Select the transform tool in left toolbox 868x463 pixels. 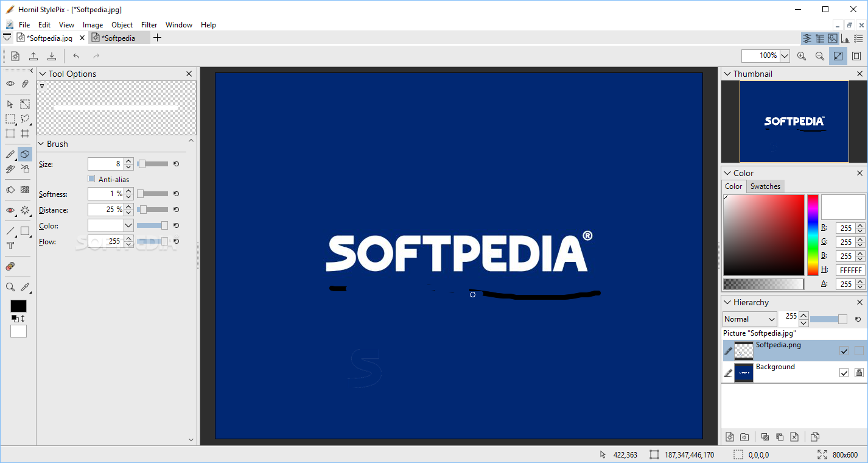(x=10, y=133)
